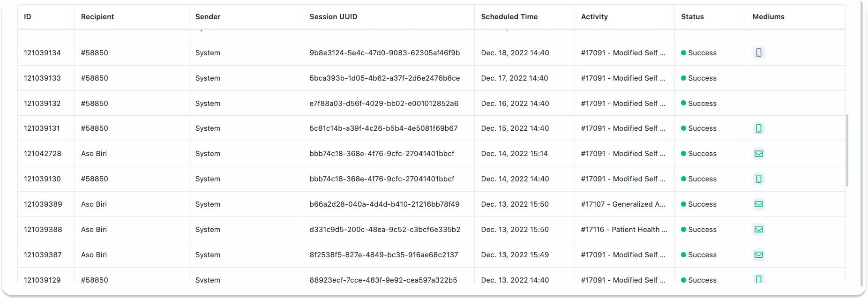Click phone medium icon for ID 121039129
The height and width of the screenshot is (299, 868).
[x=758, y=279]
